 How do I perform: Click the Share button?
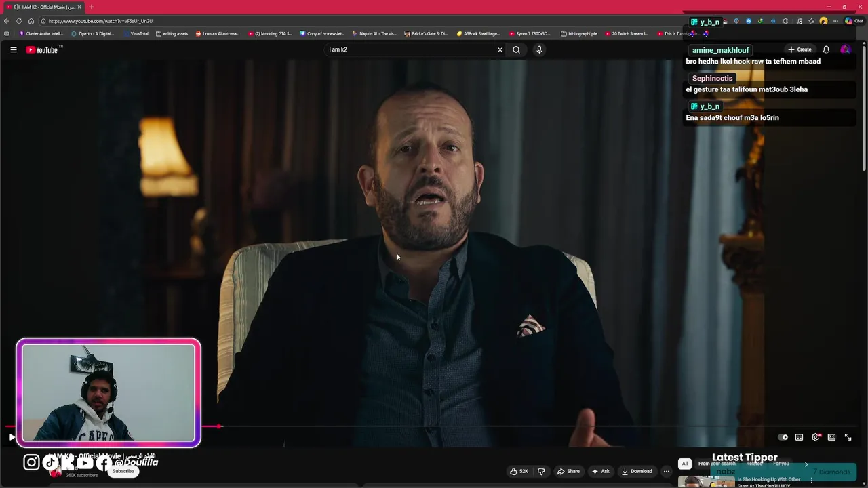[568, 471]
